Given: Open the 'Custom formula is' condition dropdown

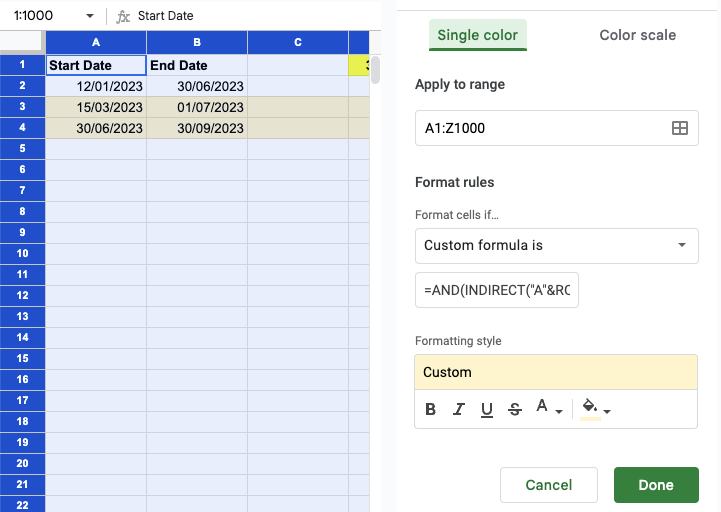Looking at the screenshot, I should [556, 246].
